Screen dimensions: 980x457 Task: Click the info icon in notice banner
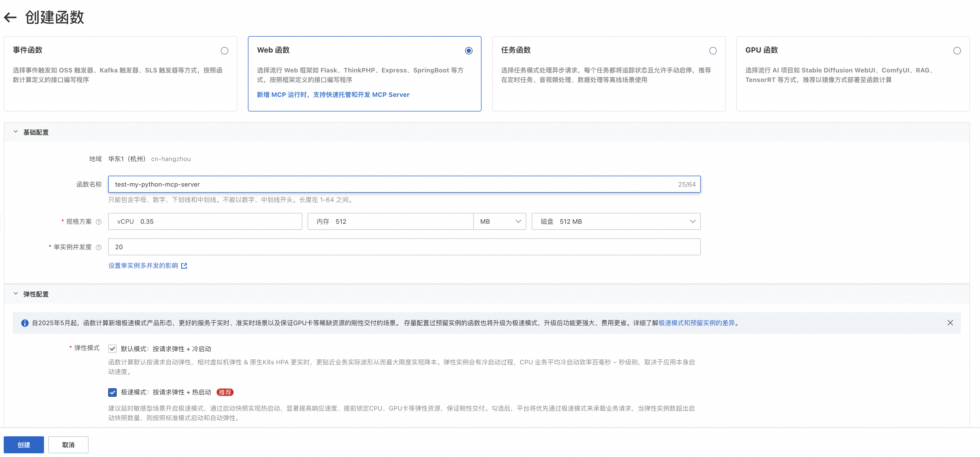pyautogui.click(x=25, y=323)
